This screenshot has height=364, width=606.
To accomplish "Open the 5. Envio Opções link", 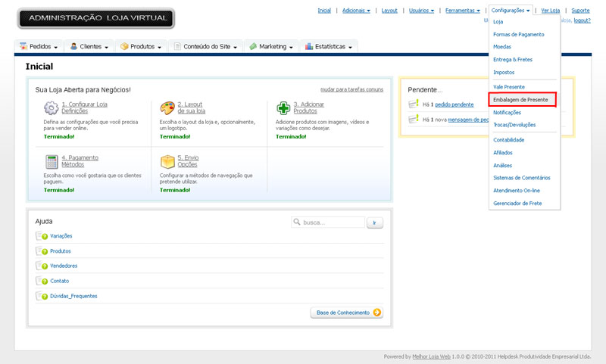I will click(188, 161).
